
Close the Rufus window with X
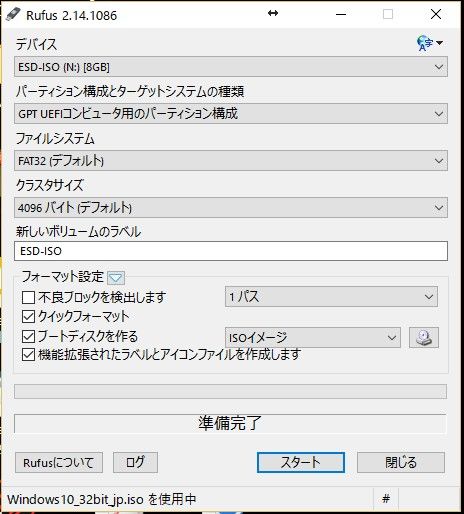point(436,14)
